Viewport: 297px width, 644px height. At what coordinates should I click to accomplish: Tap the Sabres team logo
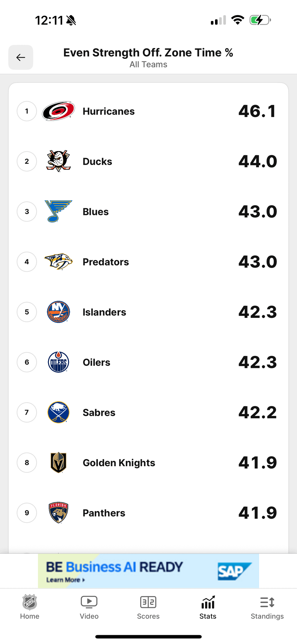click(58, 412)
